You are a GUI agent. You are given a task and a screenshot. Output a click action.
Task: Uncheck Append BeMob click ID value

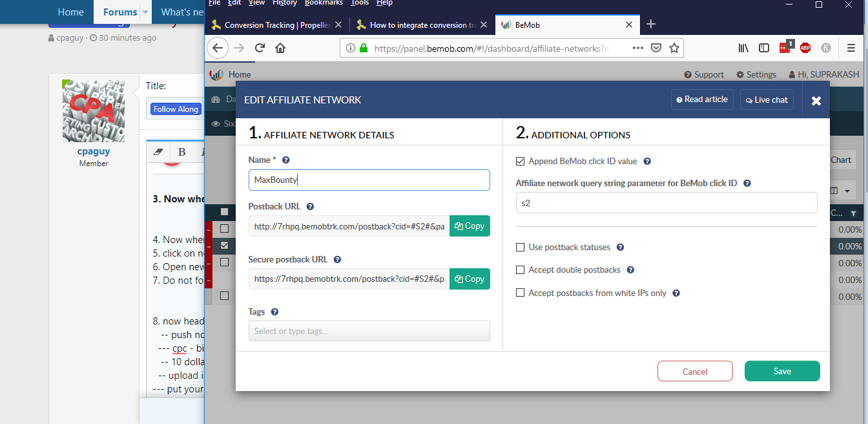[x=520, y=162]
